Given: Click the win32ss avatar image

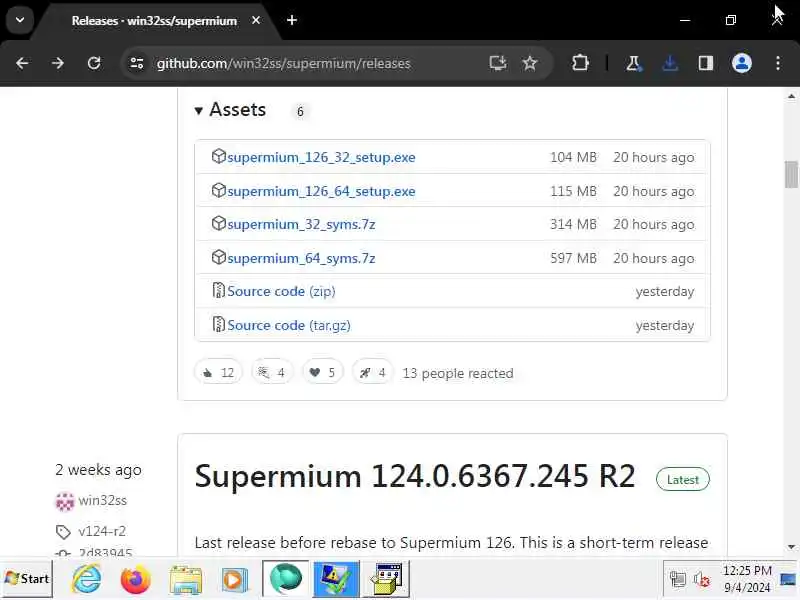Looking at the screenshot, I should click(65, 501).
